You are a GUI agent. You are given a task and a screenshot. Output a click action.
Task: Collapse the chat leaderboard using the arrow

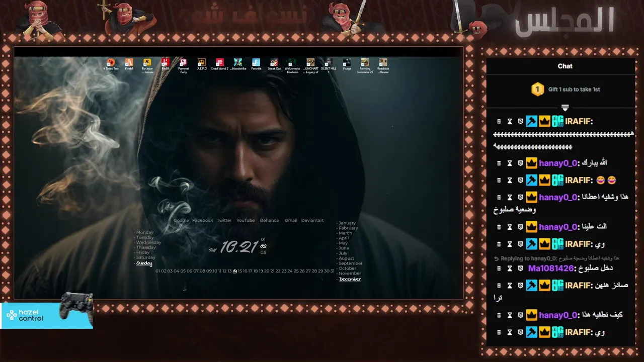coord(565,108)
